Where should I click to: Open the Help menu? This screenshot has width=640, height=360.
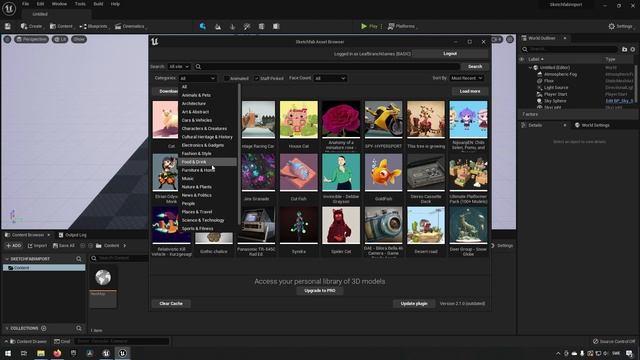tap(115, 4)
